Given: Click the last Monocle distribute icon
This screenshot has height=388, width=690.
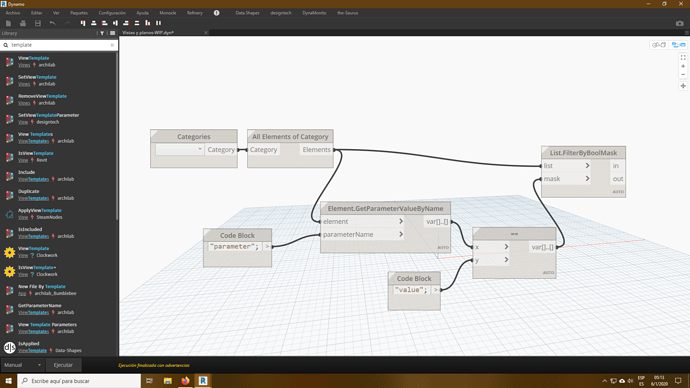Looking at the screenshot, I should click(158, 23).
